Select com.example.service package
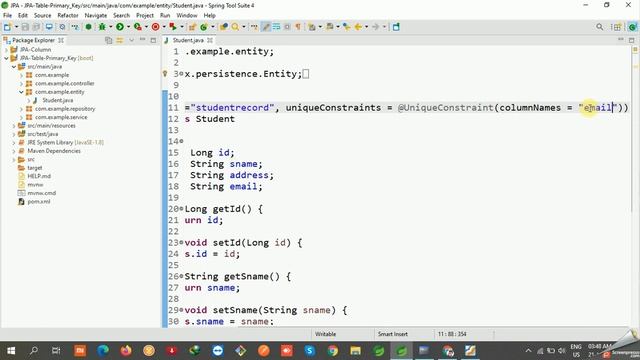This screenshot has height=360, width=640. [61, 117]
